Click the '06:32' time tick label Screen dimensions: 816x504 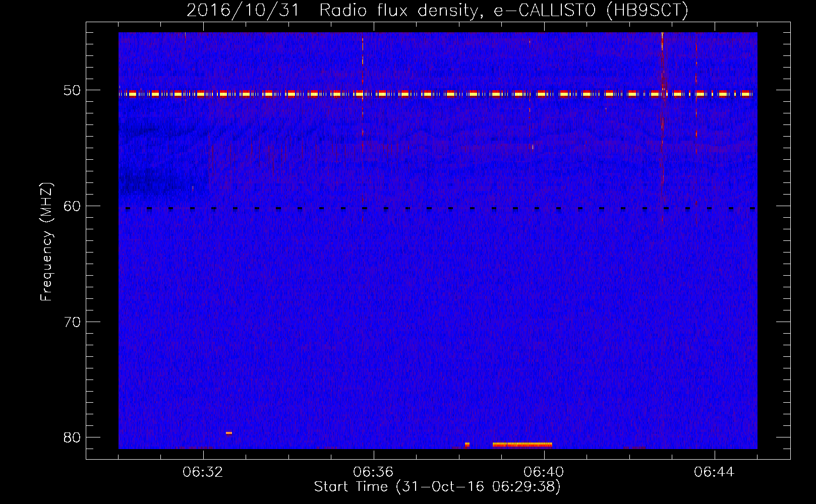click(x=203, y=472)
